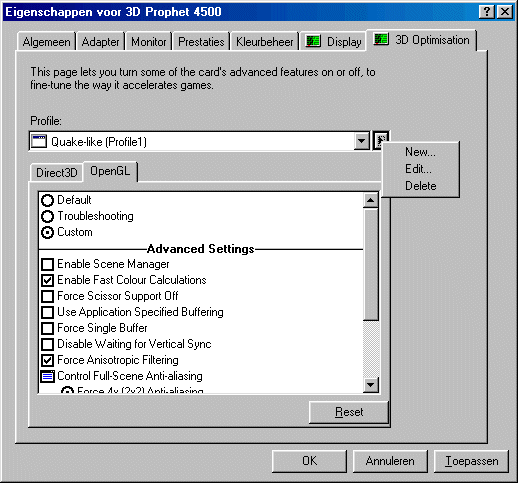Click the 3D Optimisation tab icon
518x483 pixels.
(381, 39)
